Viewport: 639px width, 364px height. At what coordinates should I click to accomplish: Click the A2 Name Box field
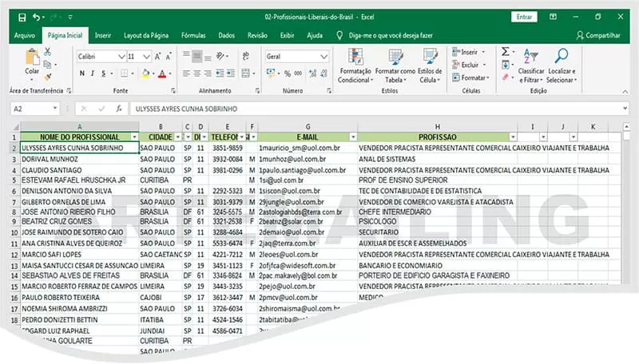pyautogui.click(x=35, y=109)
